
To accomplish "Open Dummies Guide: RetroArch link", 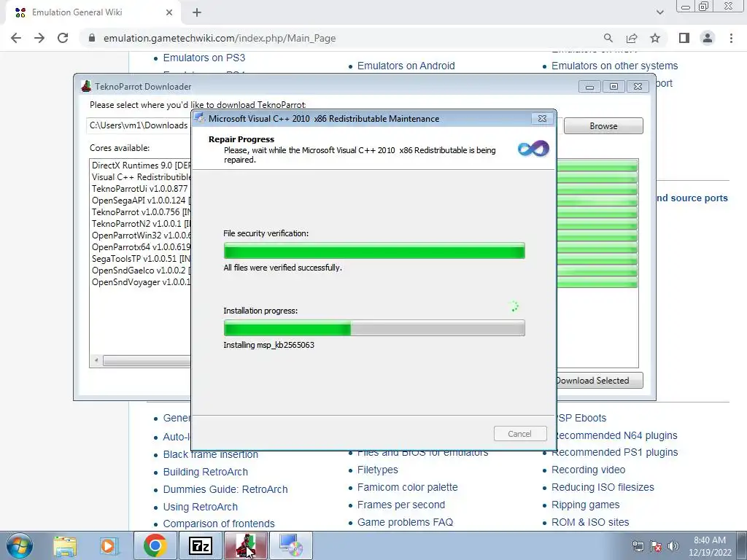I will click(x=225, y=489).
